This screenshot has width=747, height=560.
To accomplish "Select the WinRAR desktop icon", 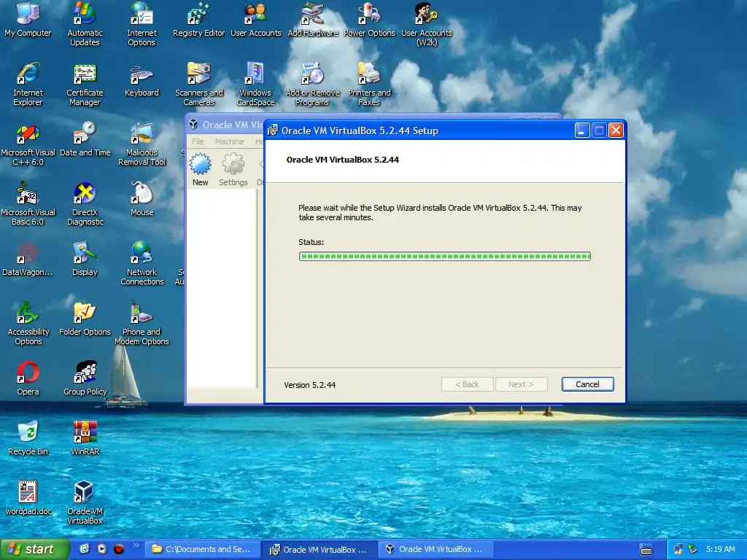I will point(85,439).
